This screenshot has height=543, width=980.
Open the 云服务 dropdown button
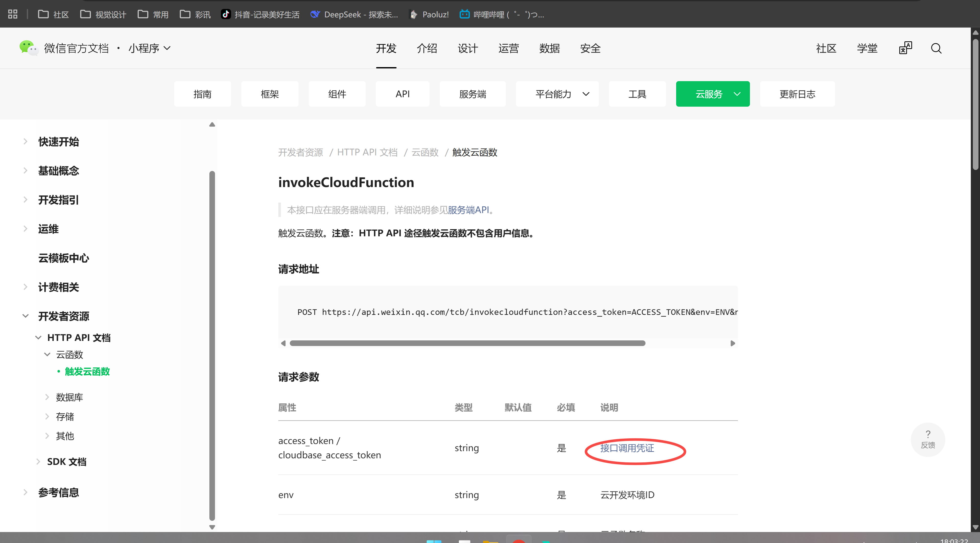713,94
